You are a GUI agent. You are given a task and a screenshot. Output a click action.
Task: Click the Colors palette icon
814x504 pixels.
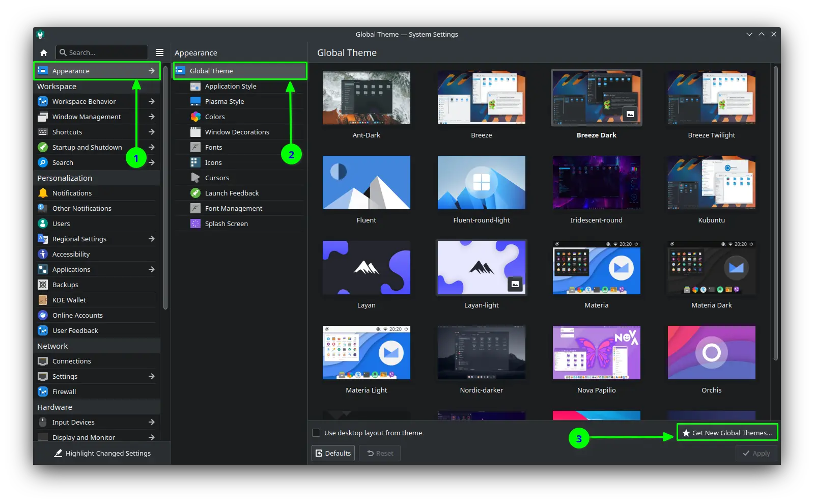tap(195, 117)
